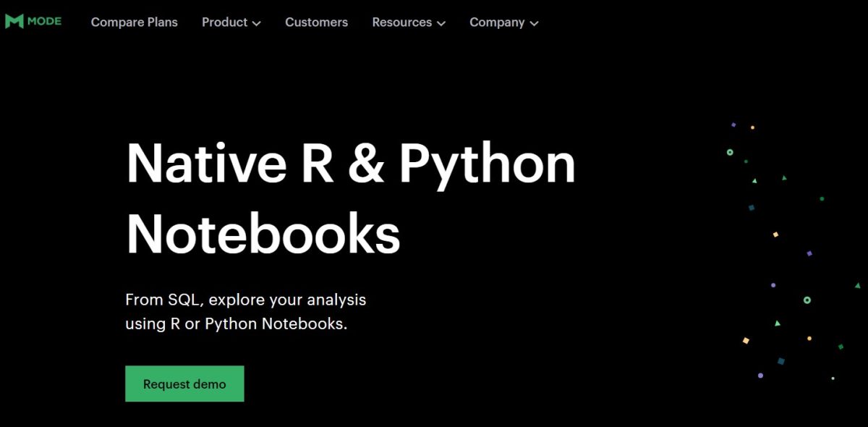Go to the Customers page
The width and height of the screenshot is (868, 427).
point(316,22)
